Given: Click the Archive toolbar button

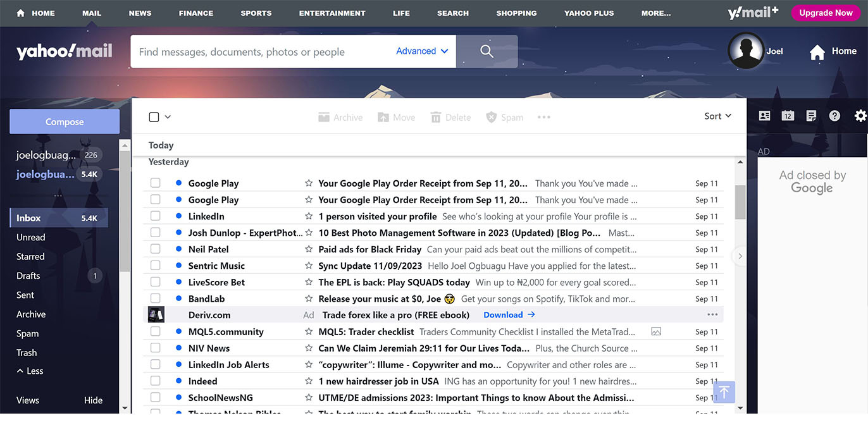Looking at the screenshot, I should [340, 117].
